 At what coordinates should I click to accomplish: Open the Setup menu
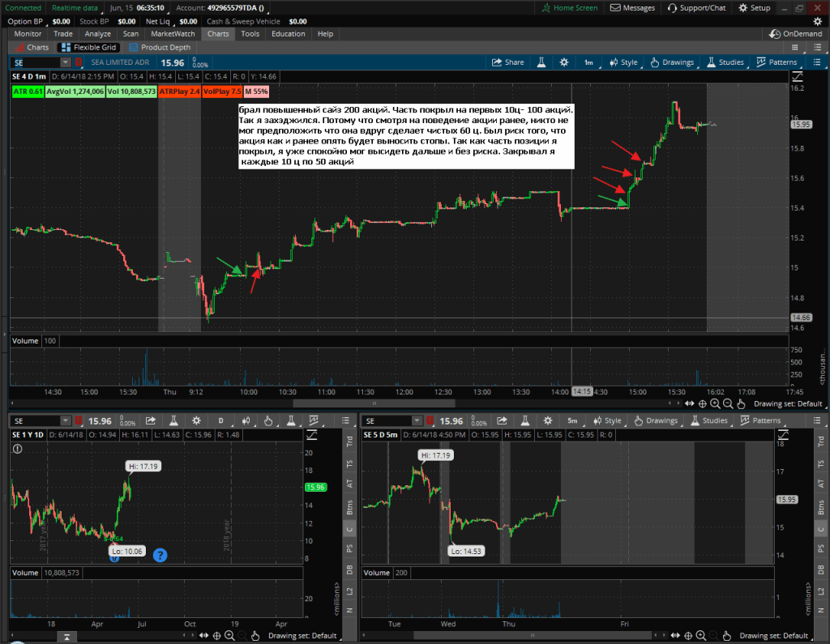tap(755, 7)
